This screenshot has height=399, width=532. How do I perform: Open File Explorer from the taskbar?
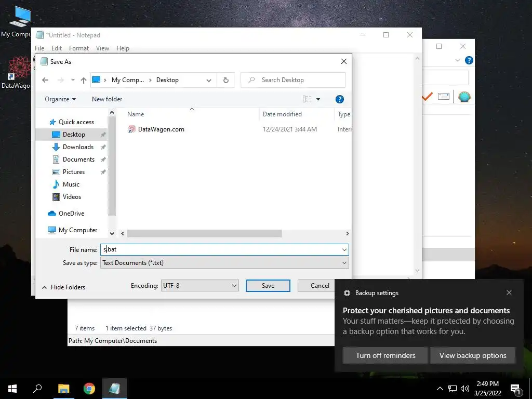point(63,389)
